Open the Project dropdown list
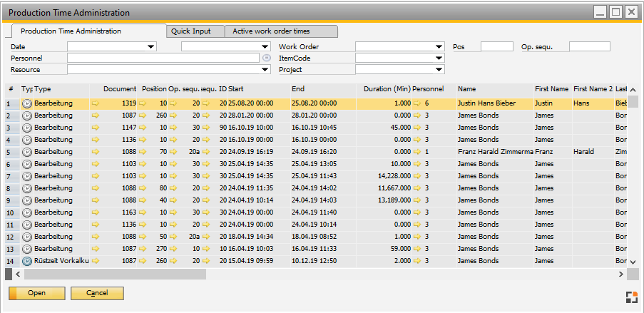 pyautogui.click(x=439, y=70)
